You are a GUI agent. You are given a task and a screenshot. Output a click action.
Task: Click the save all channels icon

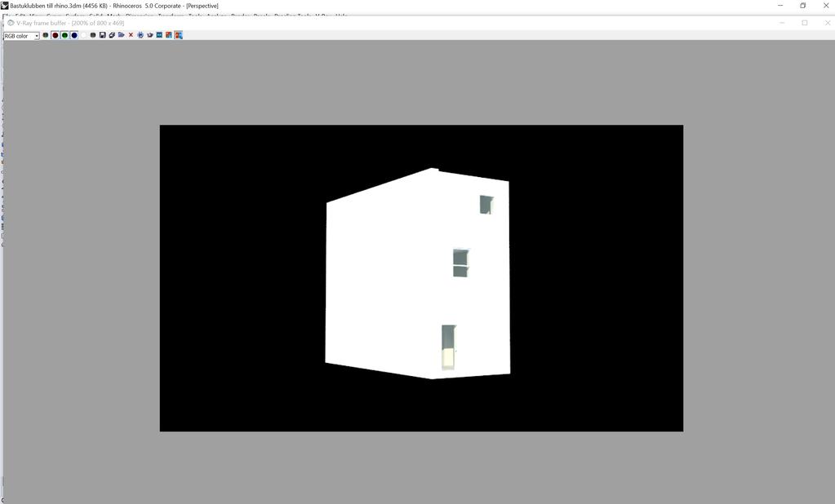pyautogui.click(x=112, y=35)
